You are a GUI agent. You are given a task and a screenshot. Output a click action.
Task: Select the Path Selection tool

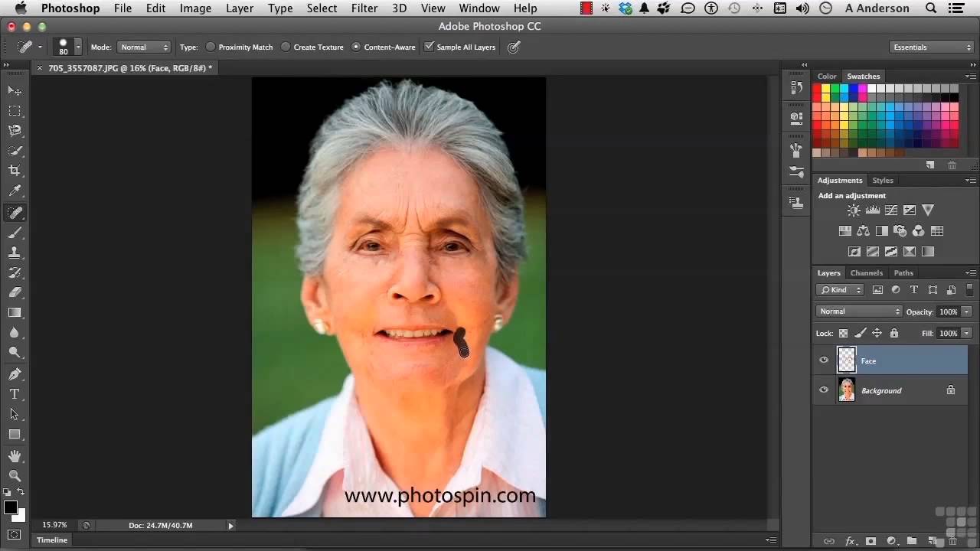[x=15, y=414]
